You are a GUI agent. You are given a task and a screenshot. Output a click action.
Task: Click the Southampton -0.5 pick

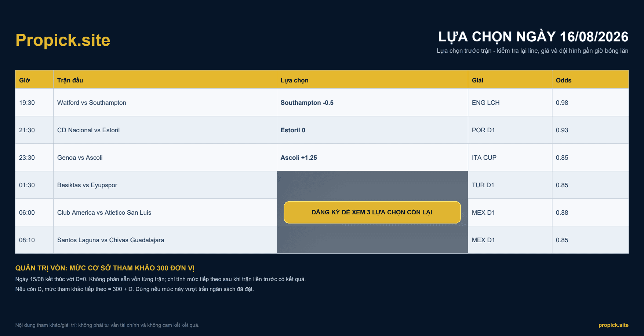pos(307,103)
